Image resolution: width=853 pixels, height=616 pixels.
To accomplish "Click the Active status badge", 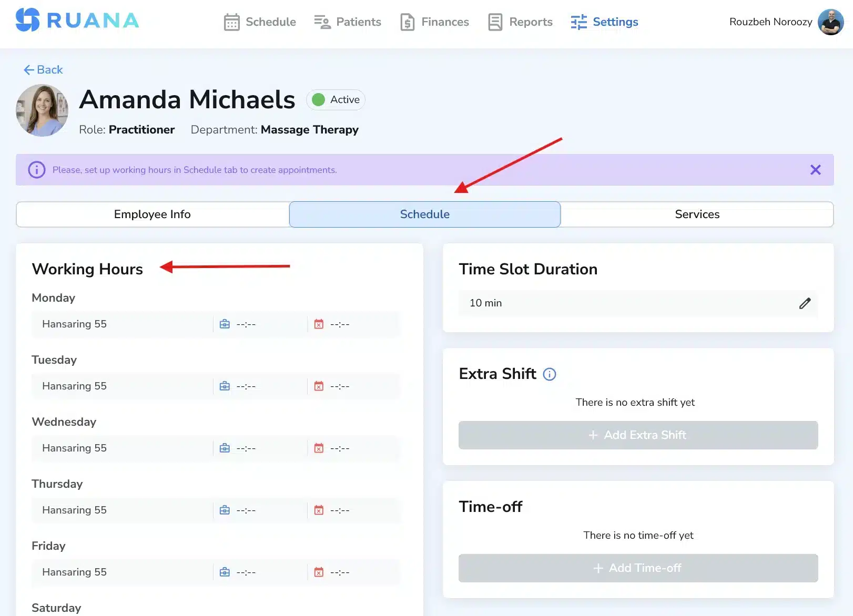I will (336, 99).
